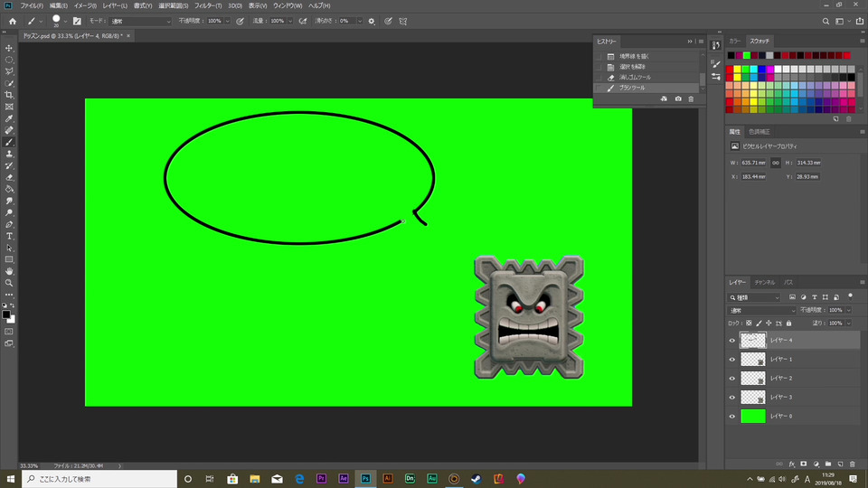Toggle visibility of レイヤー 0
868x488 pixels.
click(732, 417)
